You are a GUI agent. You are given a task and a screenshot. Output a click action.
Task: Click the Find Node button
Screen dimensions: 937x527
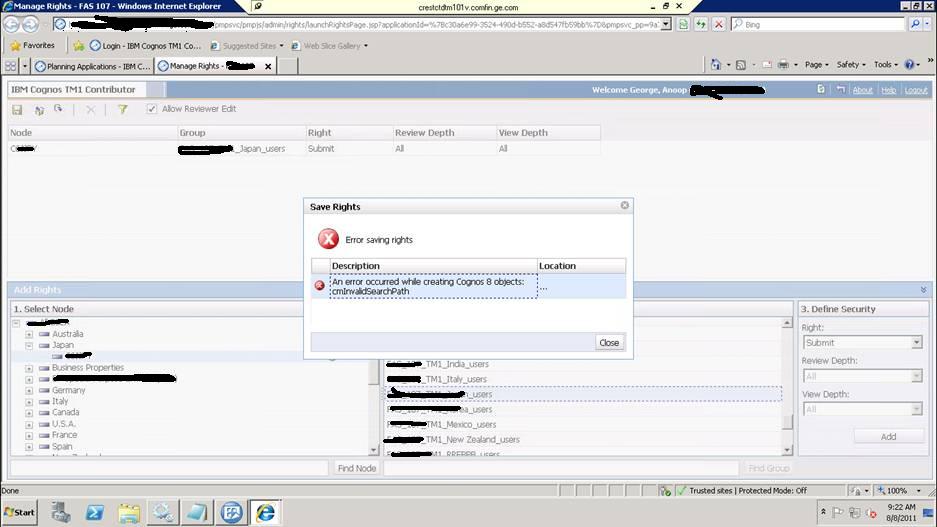357,468
